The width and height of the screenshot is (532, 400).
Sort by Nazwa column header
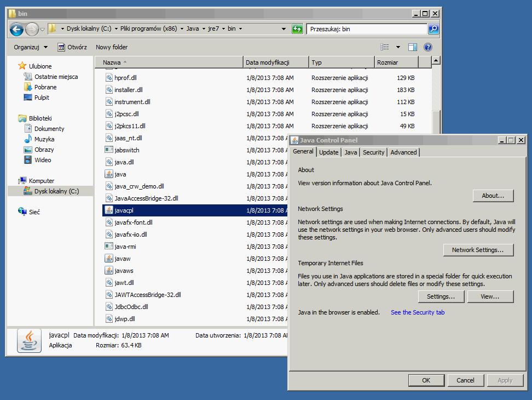click(169, 62)
